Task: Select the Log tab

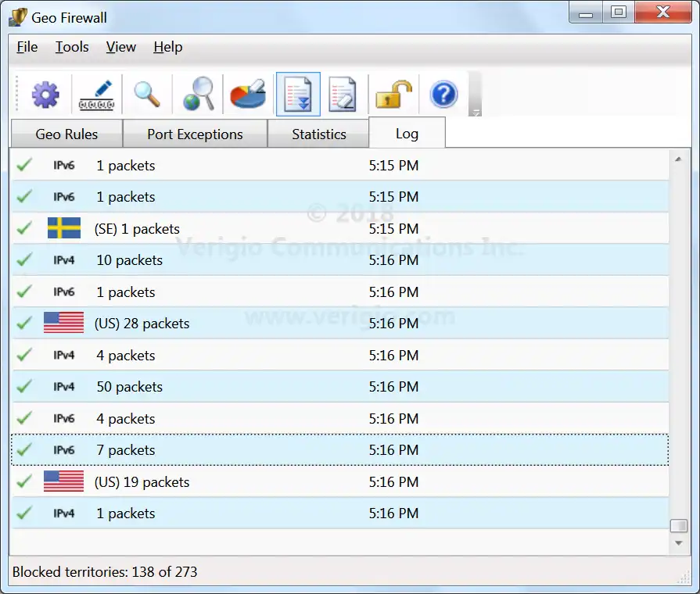Action: pyautogui.click(x=407, y=133)
